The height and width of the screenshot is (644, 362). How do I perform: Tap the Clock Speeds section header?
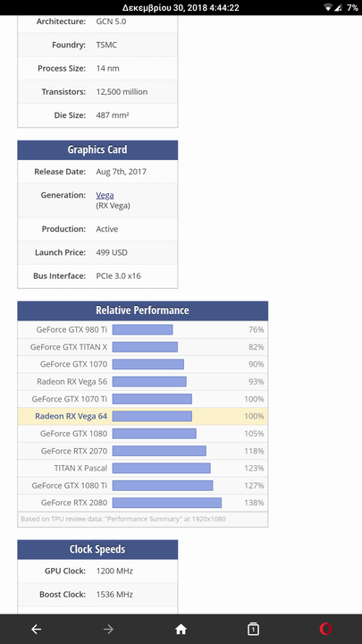point(97,549)
